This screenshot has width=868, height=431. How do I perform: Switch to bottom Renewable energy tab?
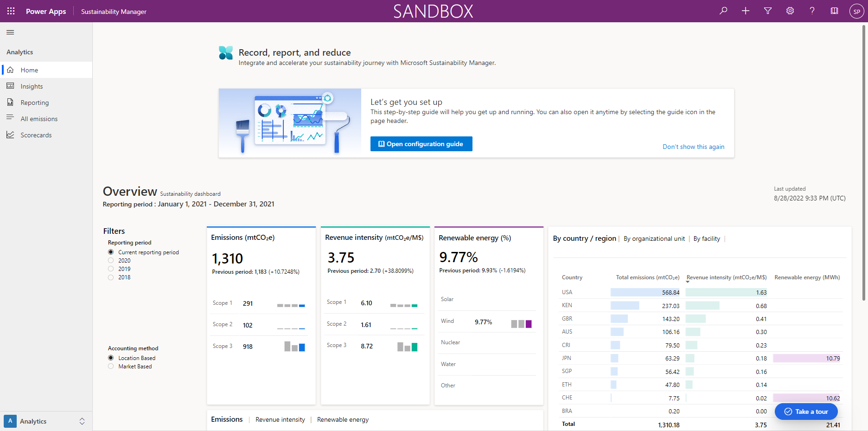point(343,419)
